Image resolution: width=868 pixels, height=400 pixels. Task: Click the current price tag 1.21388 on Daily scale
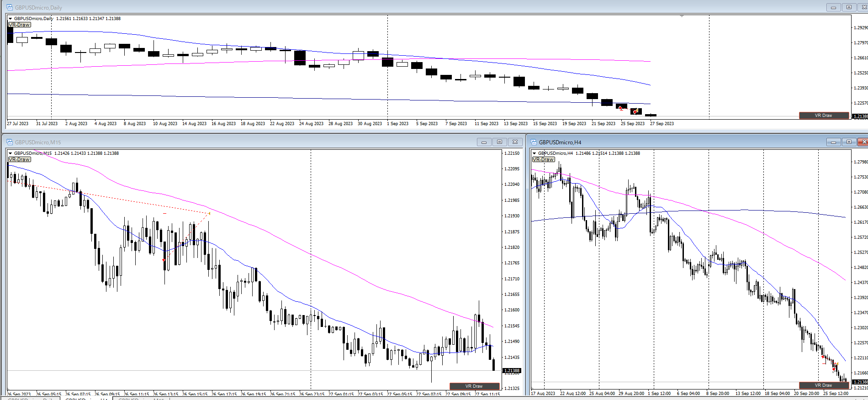click(x=860, y=116)
